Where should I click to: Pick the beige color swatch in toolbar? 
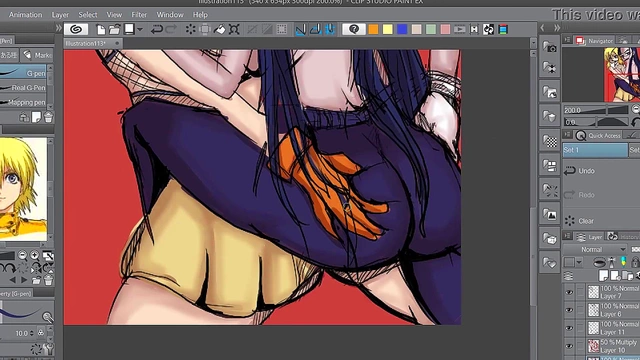click(x=416, y=29)
